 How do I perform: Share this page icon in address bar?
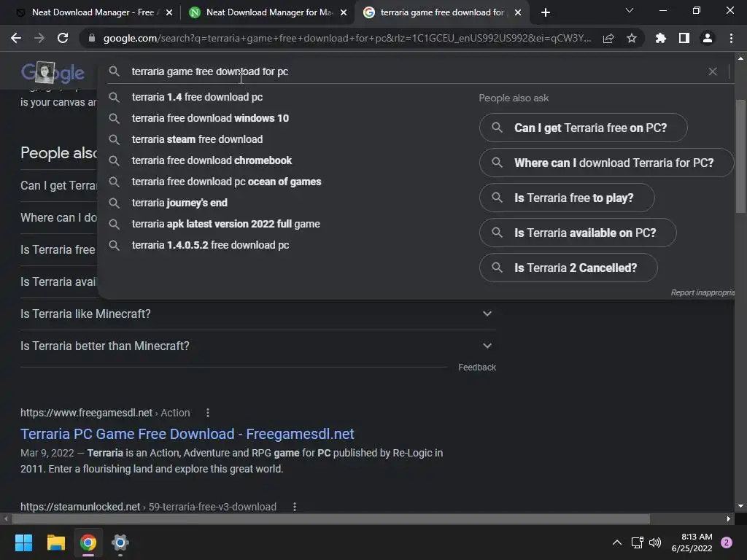(x=608, y=39)
